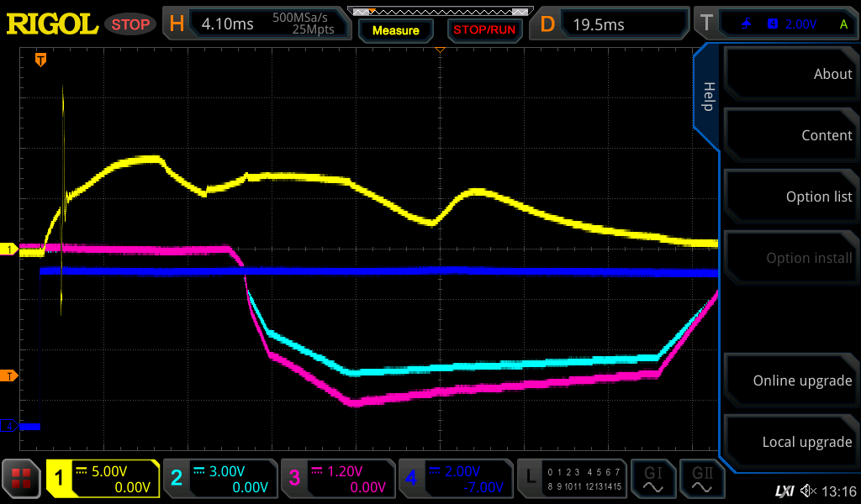Click the waveform memory position bar at top
Image resolution: width=861 pixels, height=504 pixels.
click(x=440, y=12)
